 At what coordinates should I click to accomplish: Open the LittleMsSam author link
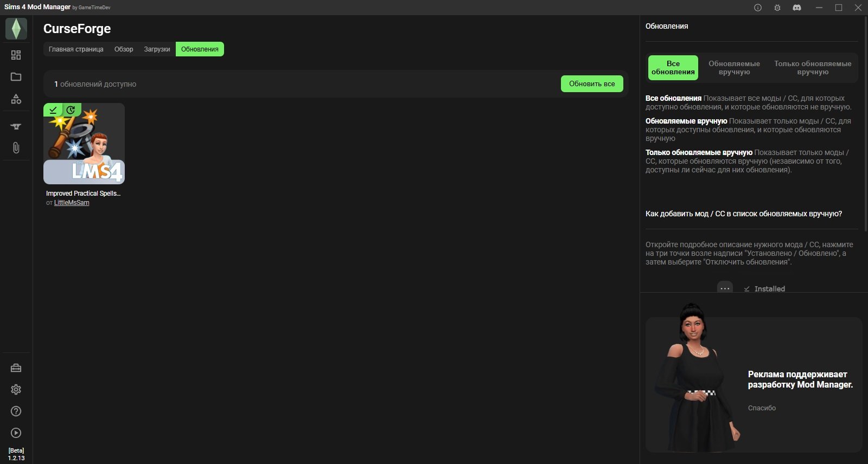(72, 203)
